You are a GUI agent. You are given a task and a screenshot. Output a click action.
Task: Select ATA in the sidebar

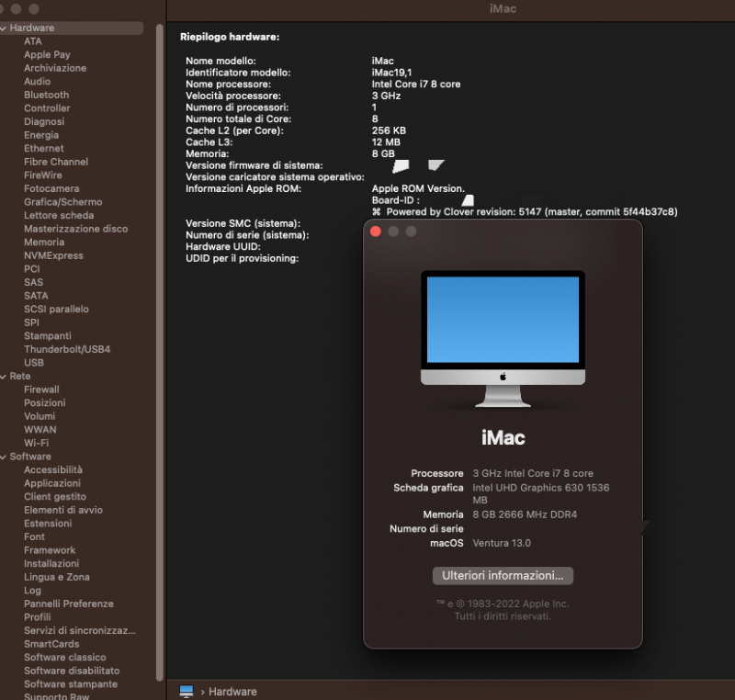coord(33,41)
